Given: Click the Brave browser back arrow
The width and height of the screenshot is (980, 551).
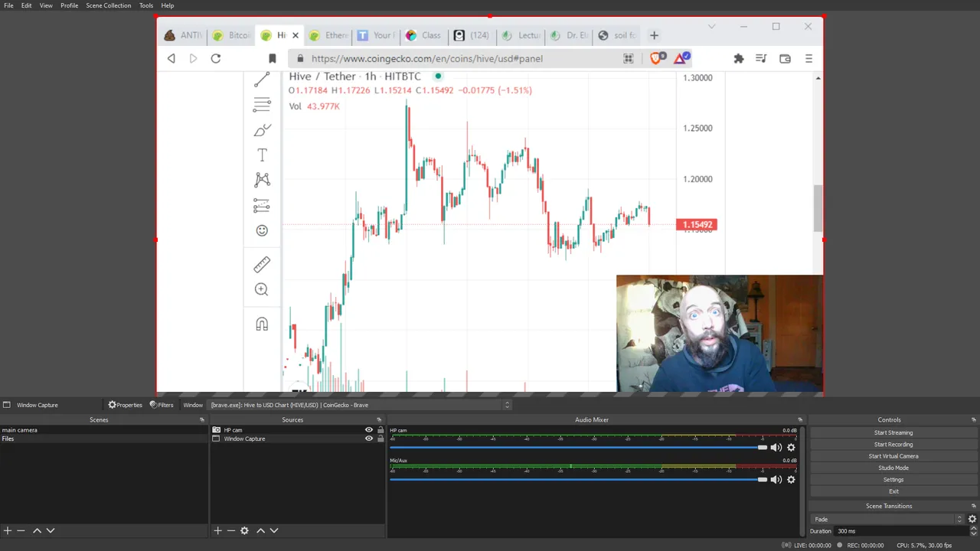Looking at the screenshot, I should (x=171, y=58).
